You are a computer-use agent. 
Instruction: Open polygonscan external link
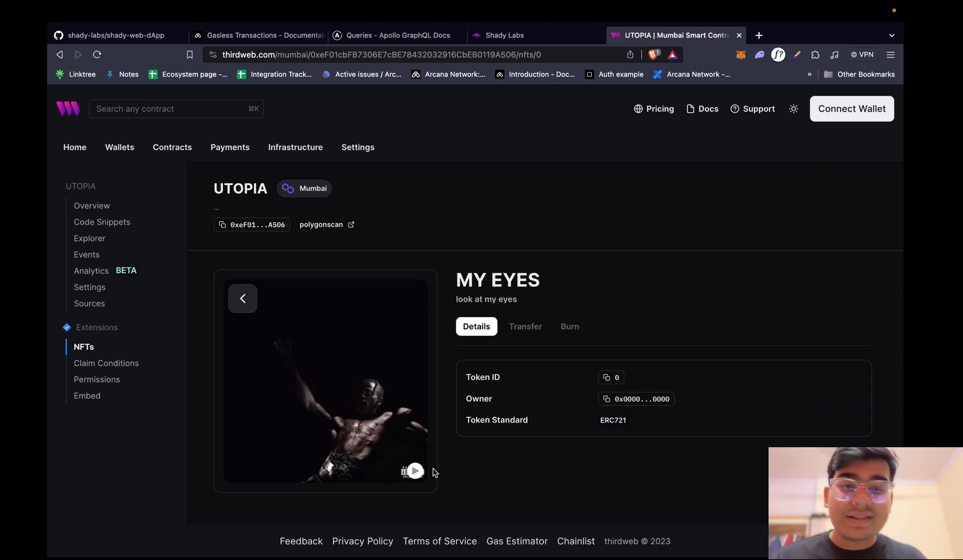[327, 225]
